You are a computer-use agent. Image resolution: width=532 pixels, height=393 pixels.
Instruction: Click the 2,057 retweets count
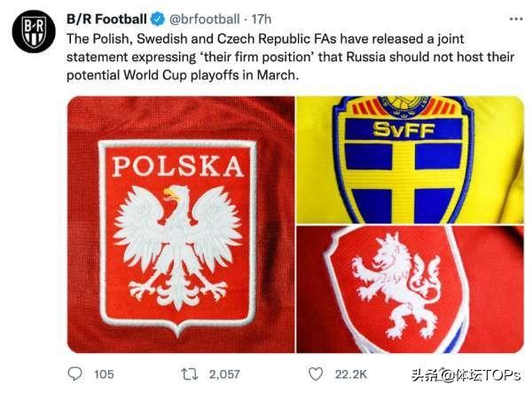(226, 374)
